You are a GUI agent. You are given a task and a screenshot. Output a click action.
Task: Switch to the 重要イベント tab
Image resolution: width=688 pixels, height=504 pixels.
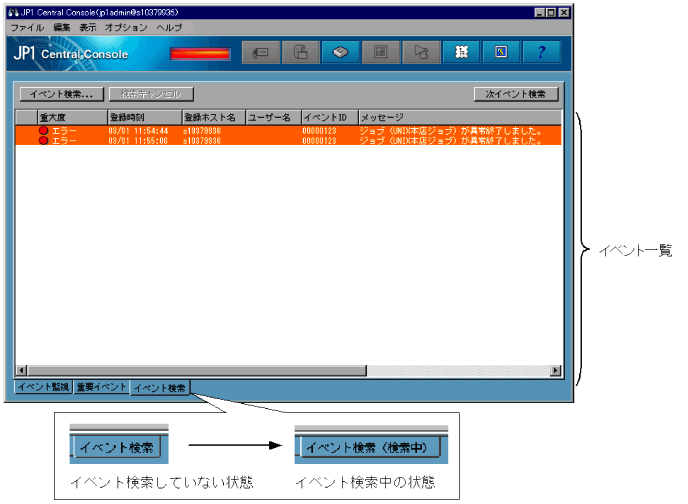coord(102,387)
